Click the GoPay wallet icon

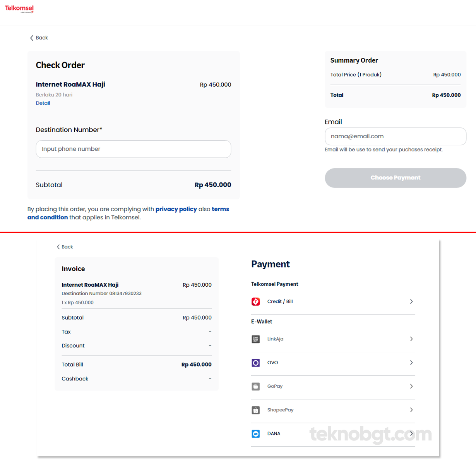[256, 386]
